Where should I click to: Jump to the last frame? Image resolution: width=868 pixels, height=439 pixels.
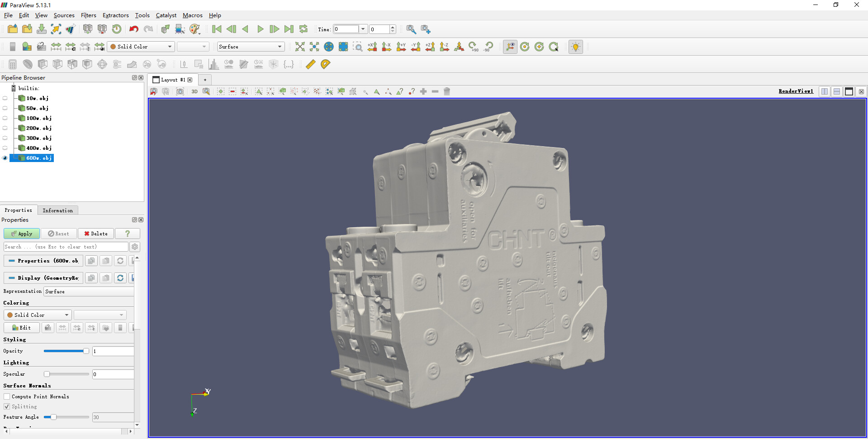[x=289, y=29]
